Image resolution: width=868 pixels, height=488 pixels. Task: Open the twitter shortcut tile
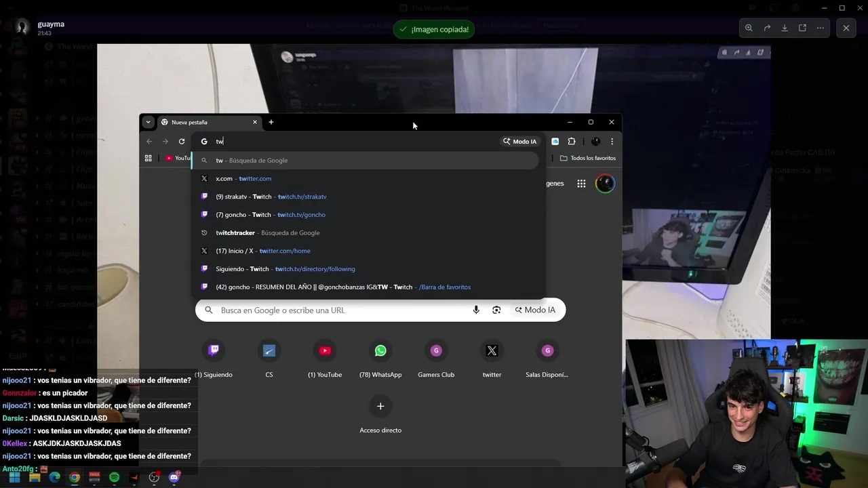(492, 359)
